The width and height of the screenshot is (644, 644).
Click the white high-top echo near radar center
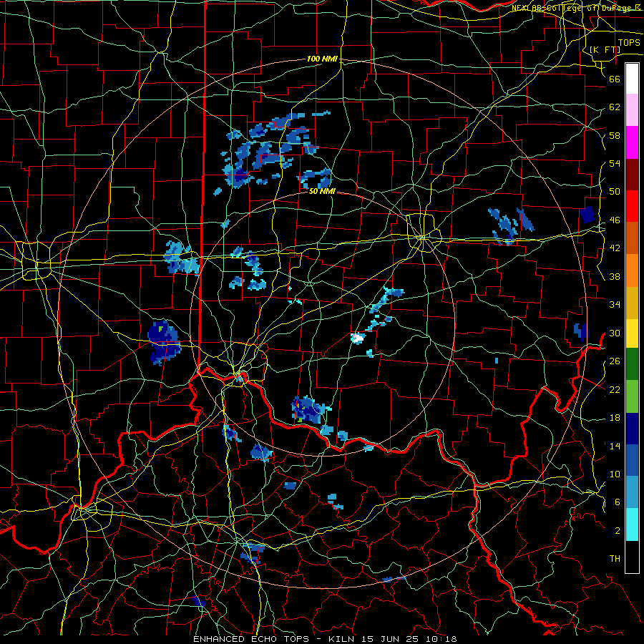click(x=358, y=338)
